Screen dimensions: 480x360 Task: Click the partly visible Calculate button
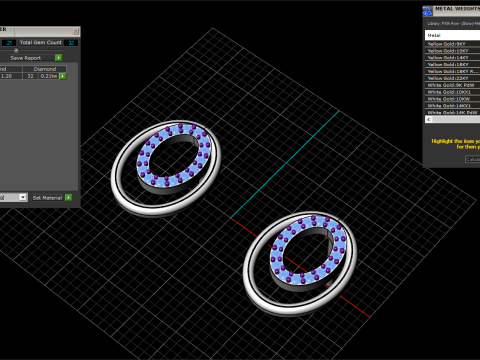473,159
